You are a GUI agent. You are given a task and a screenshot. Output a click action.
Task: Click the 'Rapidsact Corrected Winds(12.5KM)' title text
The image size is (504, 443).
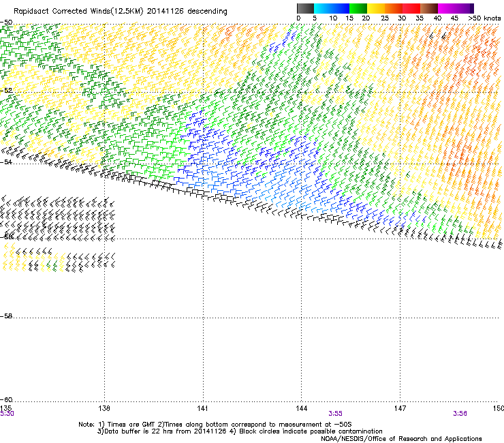click(x=78, y=12)
